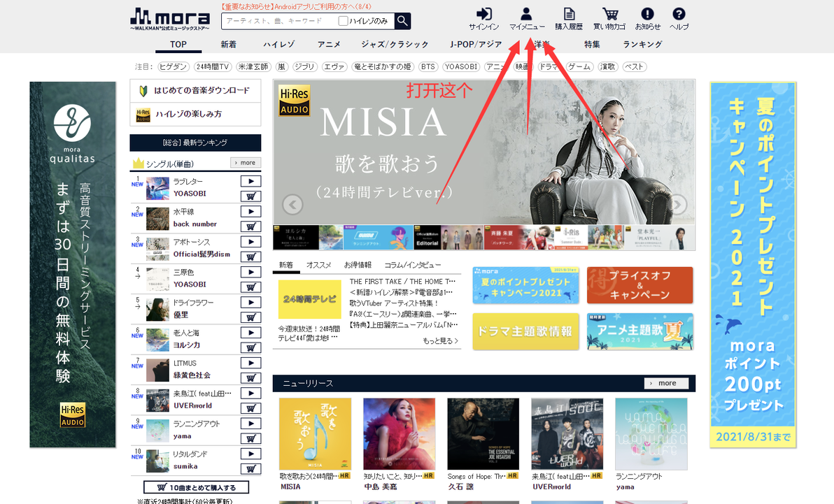Play preview of LITMUS

[250, 363]
